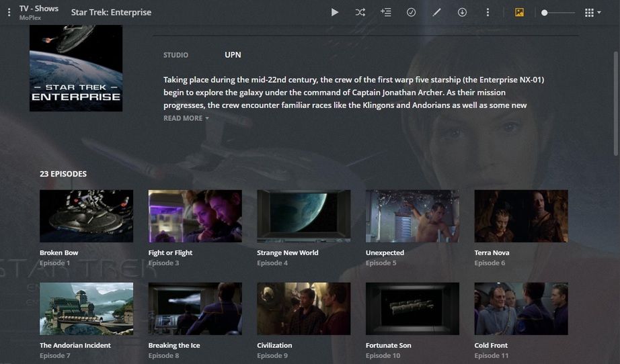The image size is (620, 364).
Task: Click the MoPlex server name
Action: click(30, 17)
